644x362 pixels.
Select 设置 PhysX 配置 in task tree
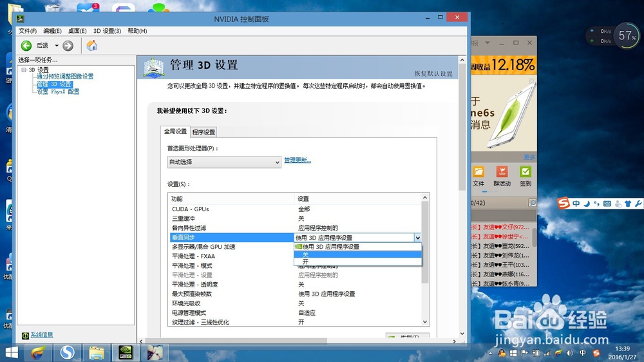click(x=58, y=91)
